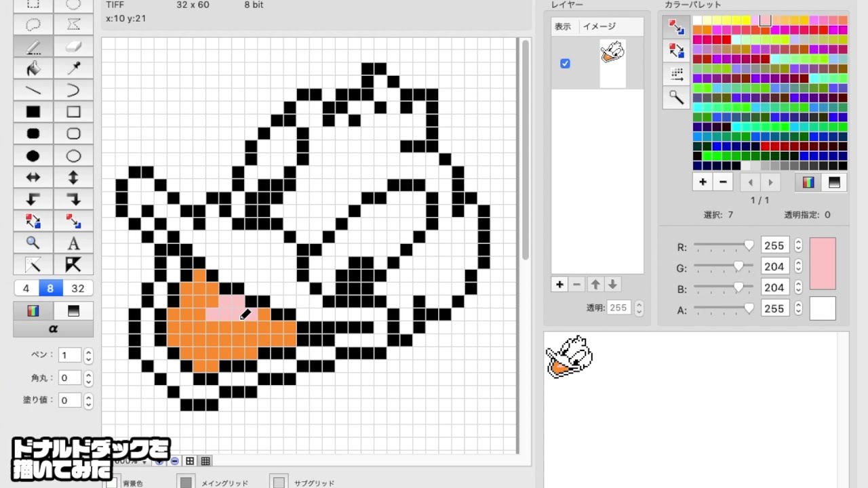Click the white secondary color swatch
The width and height of the screenshot is (868, 488).
coord(823,308)
